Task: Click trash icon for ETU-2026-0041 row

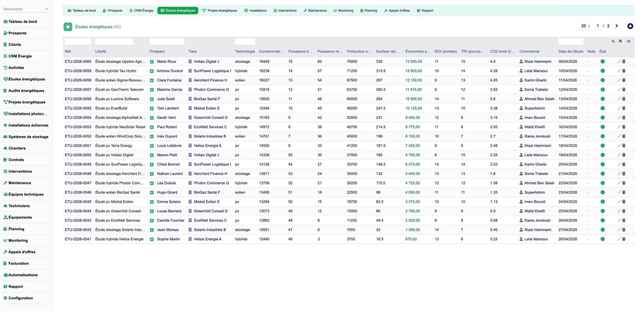Action: tap(624, 239)
